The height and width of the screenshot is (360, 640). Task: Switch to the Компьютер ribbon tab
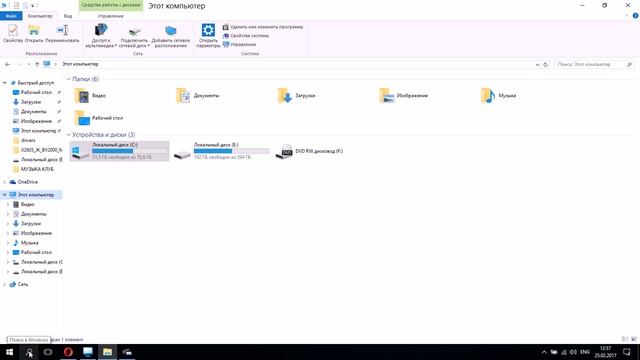tap(40, 16)
